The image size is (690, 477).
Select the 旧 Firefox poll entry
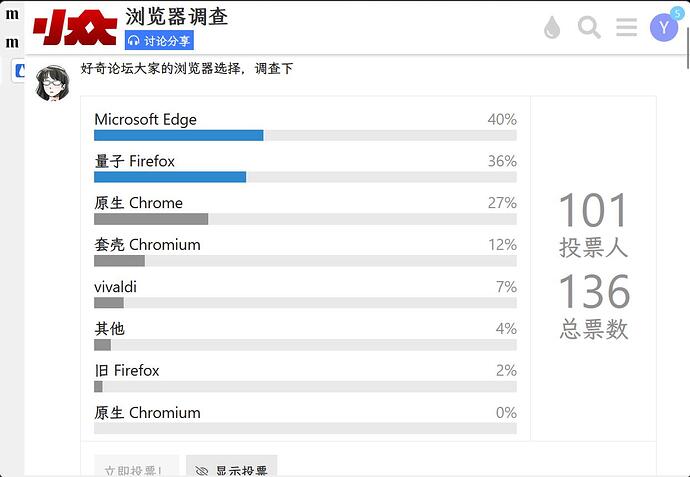pyautogui.click(x=127, y=372)
